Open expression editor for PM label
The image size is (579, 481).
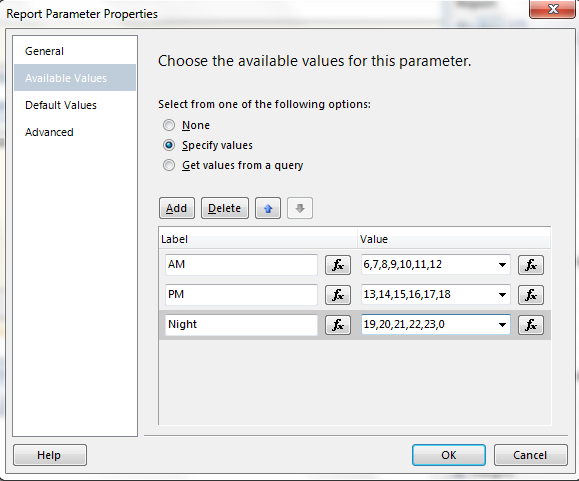click(338, 295)
